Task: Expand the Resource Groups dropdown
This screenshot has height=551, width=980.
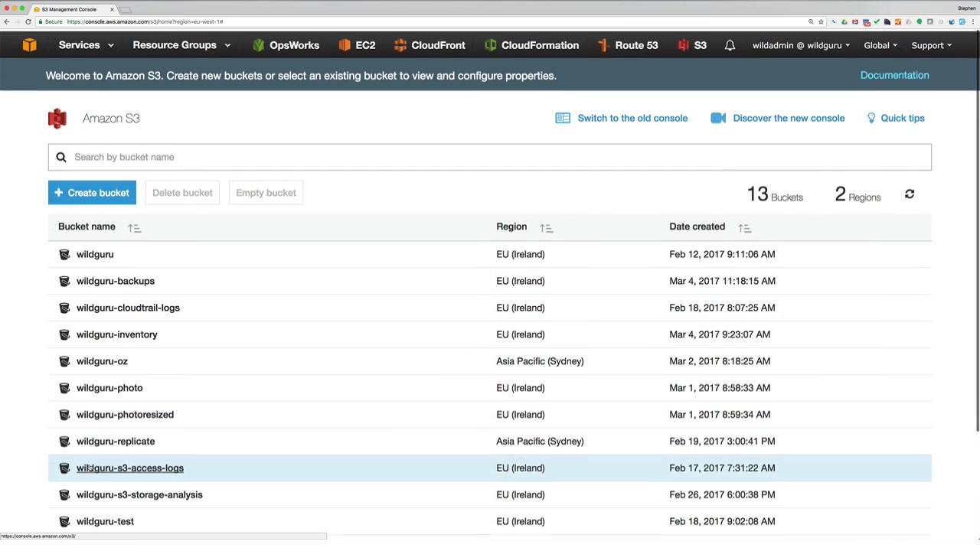Action: [x=181, y=45]
